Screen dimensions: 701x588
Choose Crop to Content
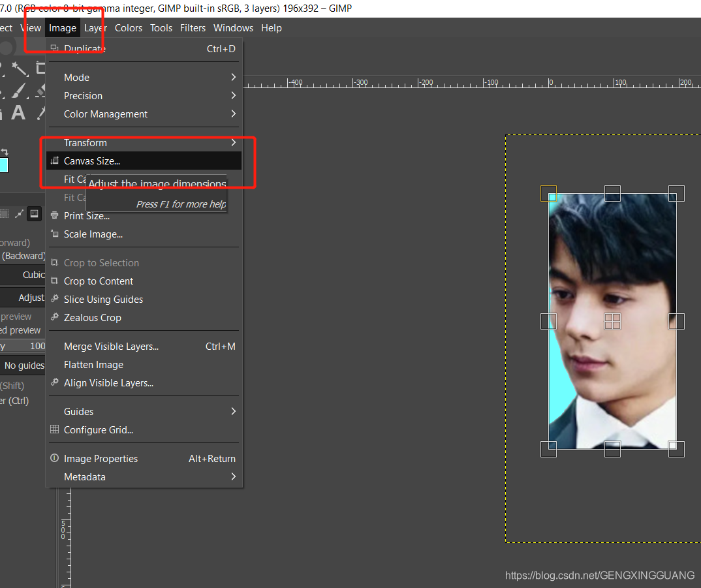click(144, 281)
